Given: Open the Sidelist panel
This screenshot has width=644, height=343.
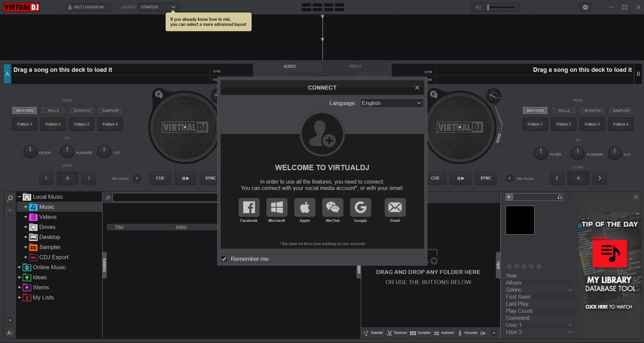Looking at the screenshot, I should click(x=373, y=333).
